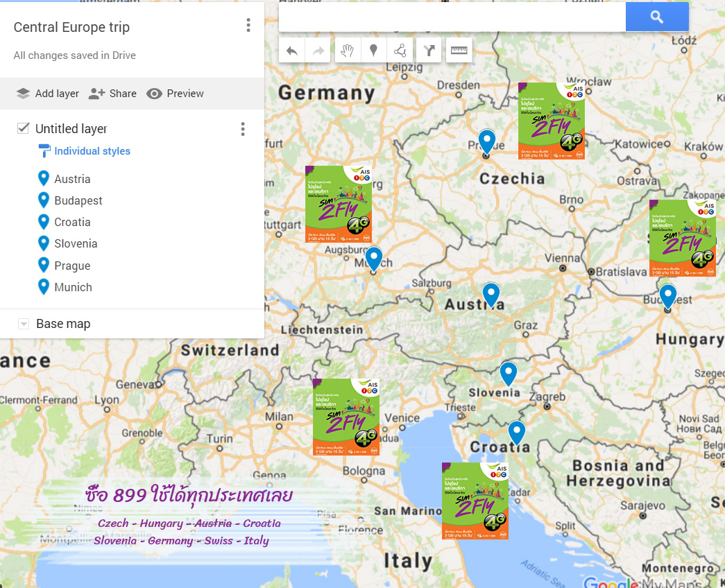Viewport: 725px width, 588px height.
Task: Click the Brno label on the map
Action: click(572, 200)
